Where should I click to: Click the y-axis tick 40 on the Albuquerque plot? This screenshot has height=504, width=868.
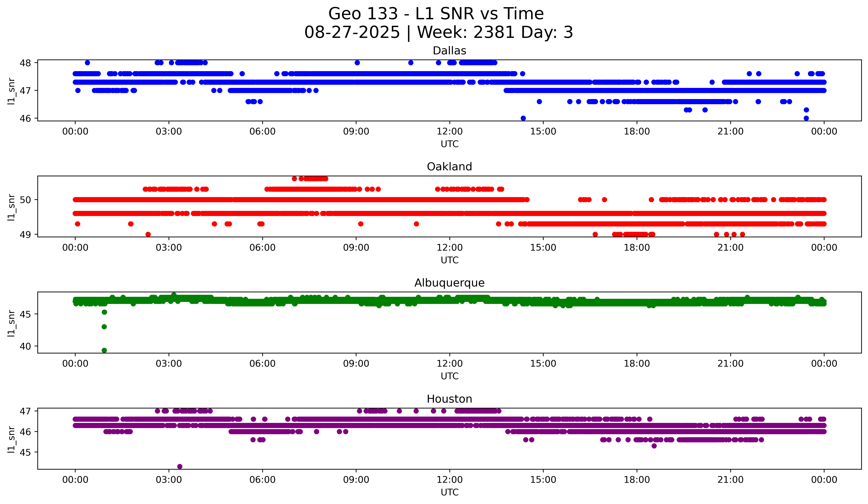(x=25, y=346)
